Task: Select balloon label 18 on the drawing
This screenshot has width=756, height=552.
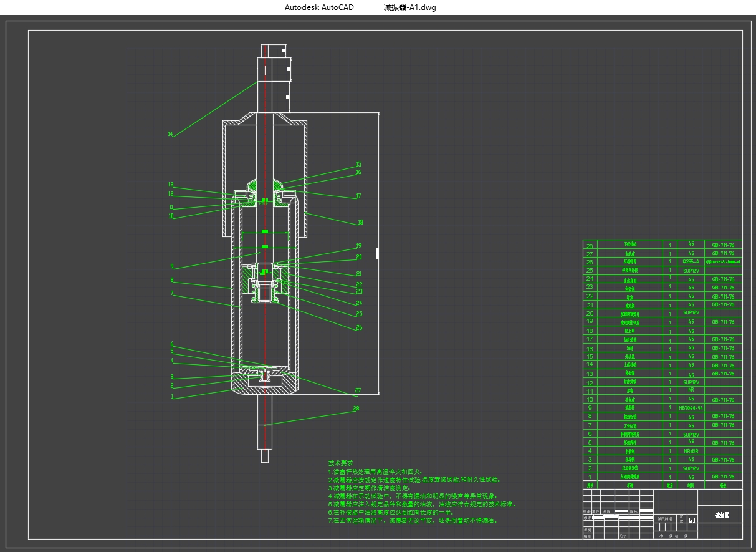Action: [x=360, y=221]
